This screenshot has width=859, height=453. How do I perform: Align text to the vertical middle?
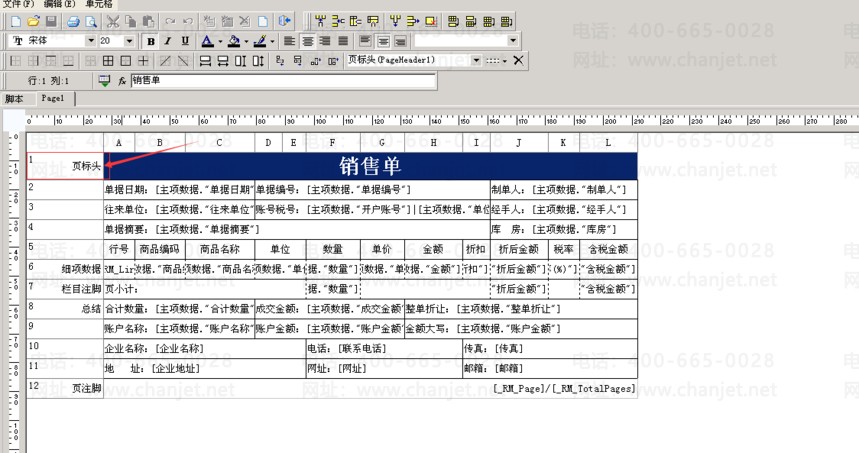pyautogui.click(x=383, y=41)
